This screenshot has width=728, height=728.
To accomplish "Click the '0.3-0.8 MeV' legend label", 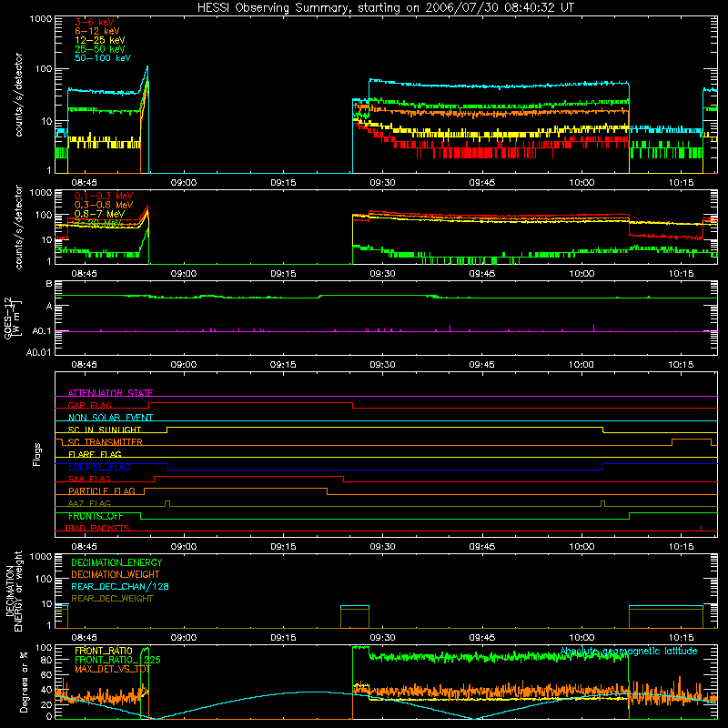I will pyautogui.click(x=104, y=205).
